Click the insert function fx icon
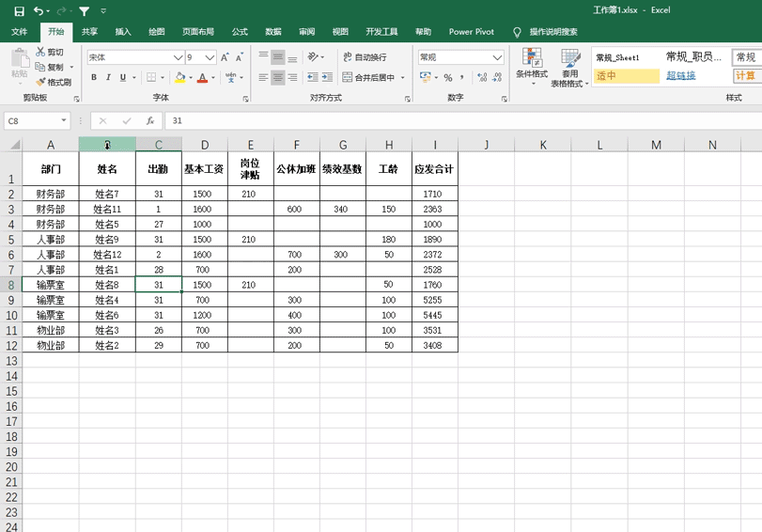Screen dimensions: 762x532 [x=150, y=120]
